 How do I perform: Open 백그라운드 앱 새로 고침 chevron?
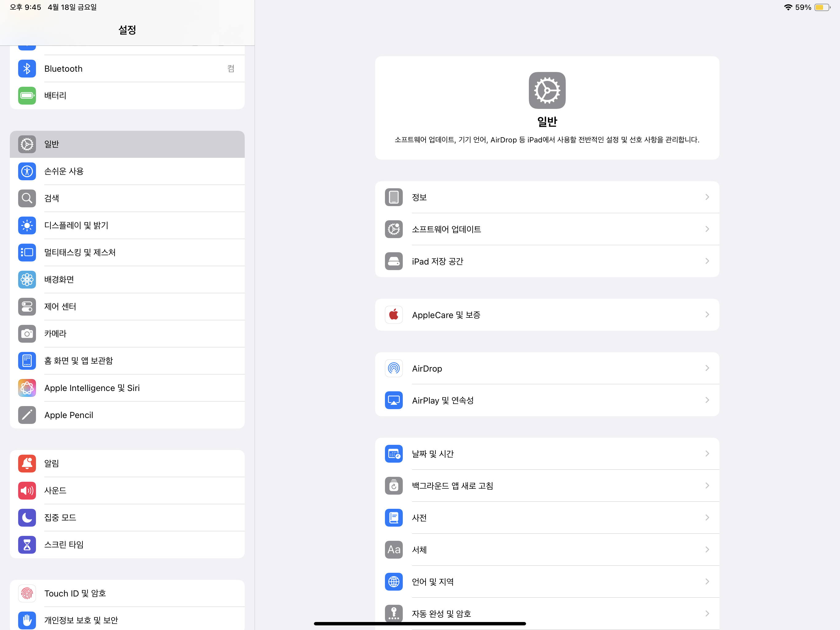pyautogui.click(x=707, y=485)
